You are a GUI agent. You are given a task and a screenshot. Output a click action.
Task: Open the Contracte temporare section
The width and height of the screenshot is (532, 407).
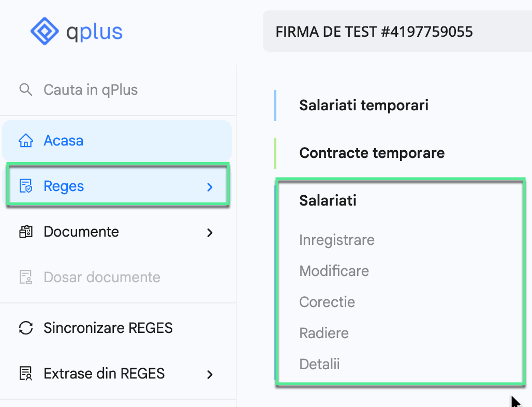click(371, 153)
